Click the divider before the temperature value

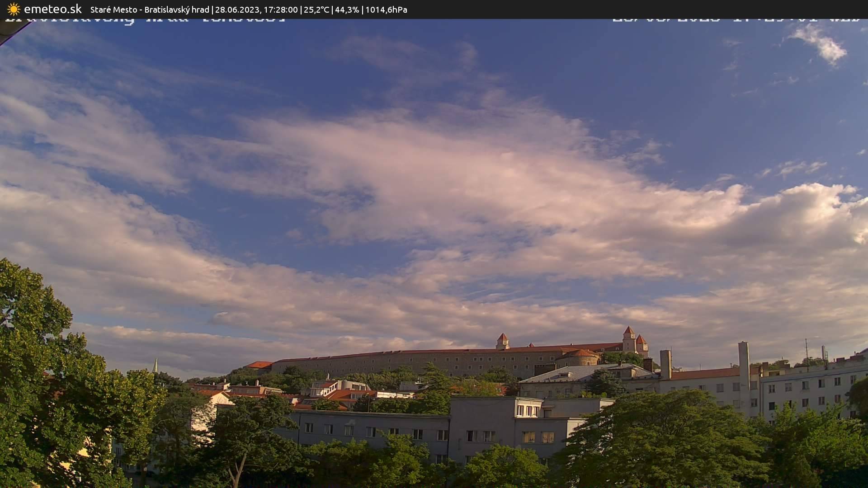302,9
